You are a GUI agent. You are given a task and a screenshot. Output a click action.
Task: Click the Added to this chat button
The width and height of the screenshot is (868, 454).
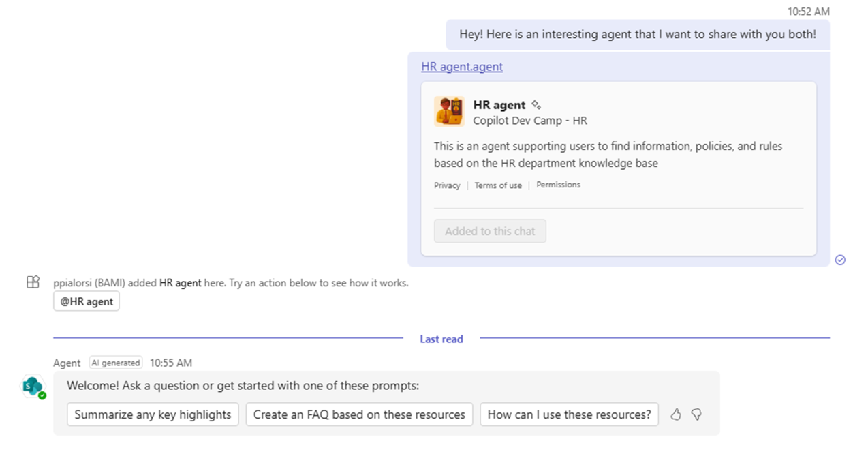pyautogui.click(x=490, y=231)
